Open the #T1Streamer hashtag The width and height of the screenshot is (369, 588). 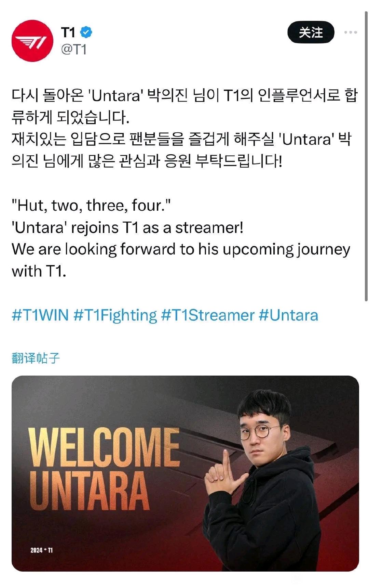(208, 315)
